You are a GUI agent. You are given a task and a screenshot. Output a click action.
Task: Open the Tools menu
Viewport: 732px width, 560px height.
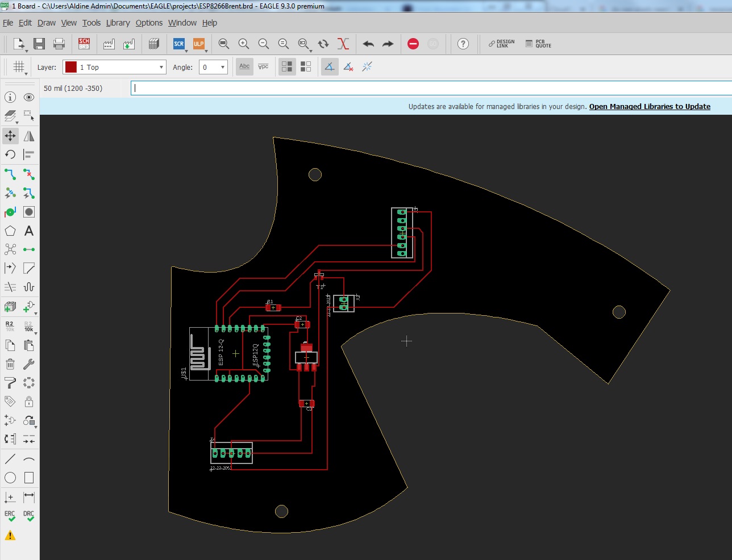point(91,23)
